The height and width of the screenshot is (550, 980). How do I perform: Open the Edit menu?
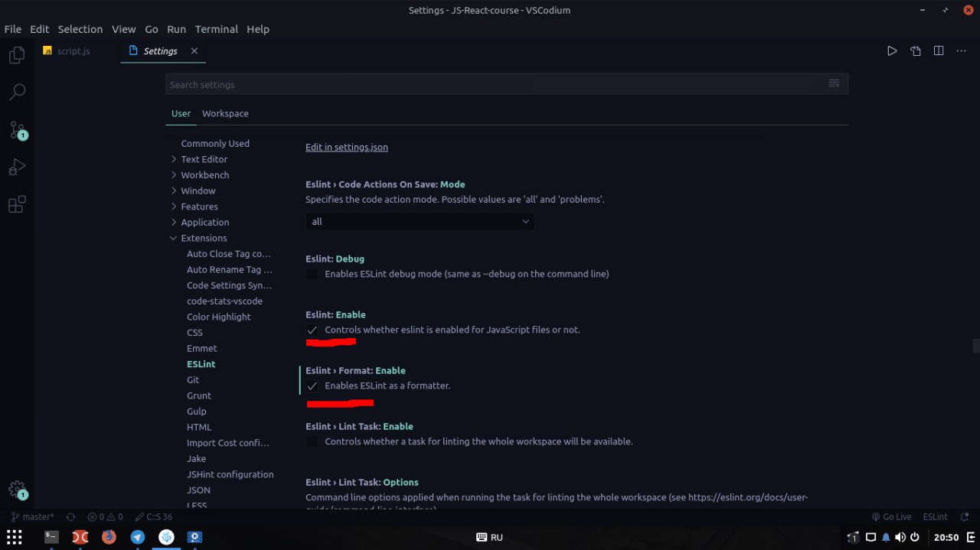click(40, 29)
